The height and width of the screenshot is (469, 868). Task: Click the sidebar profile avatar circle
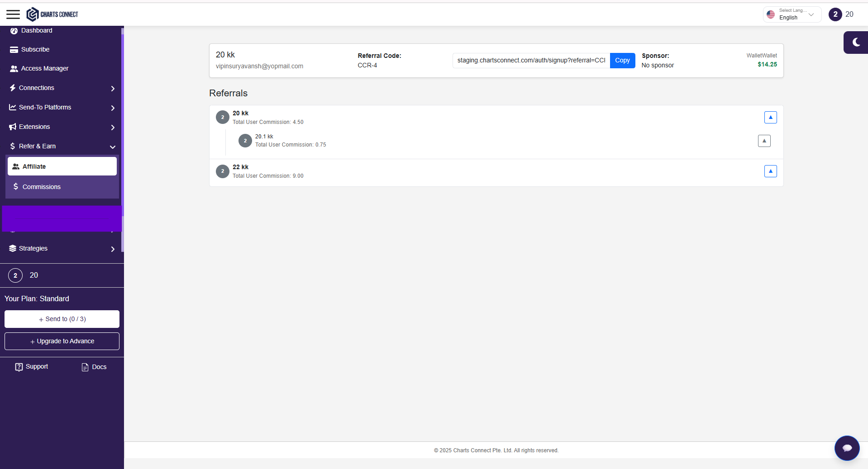click(15, 275)
